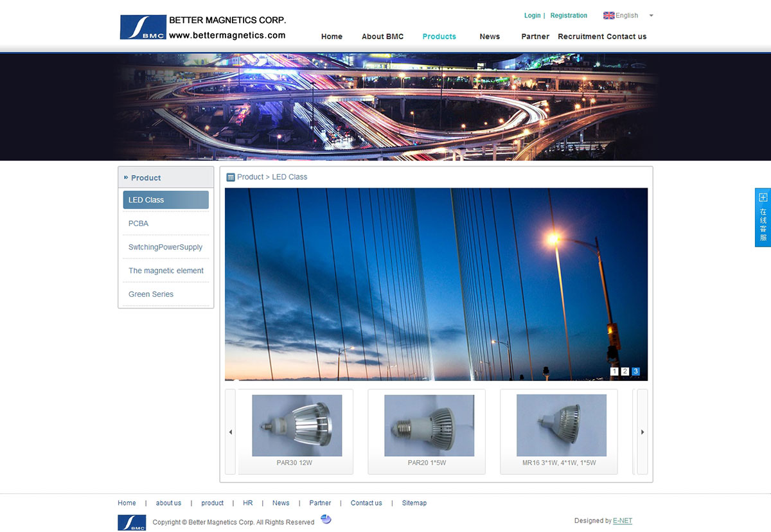Switch banner to slide 1
Viewport: 771px width, 532px height.
[614, 371]
